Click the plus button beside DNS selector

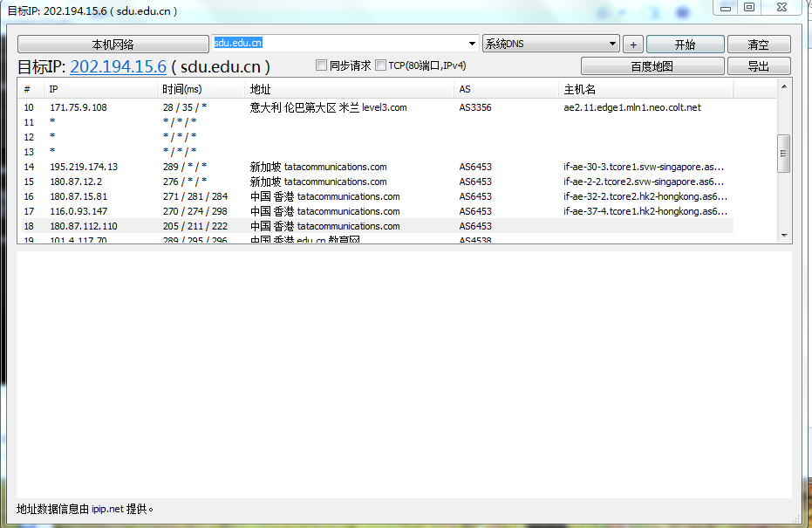point(633,45)
